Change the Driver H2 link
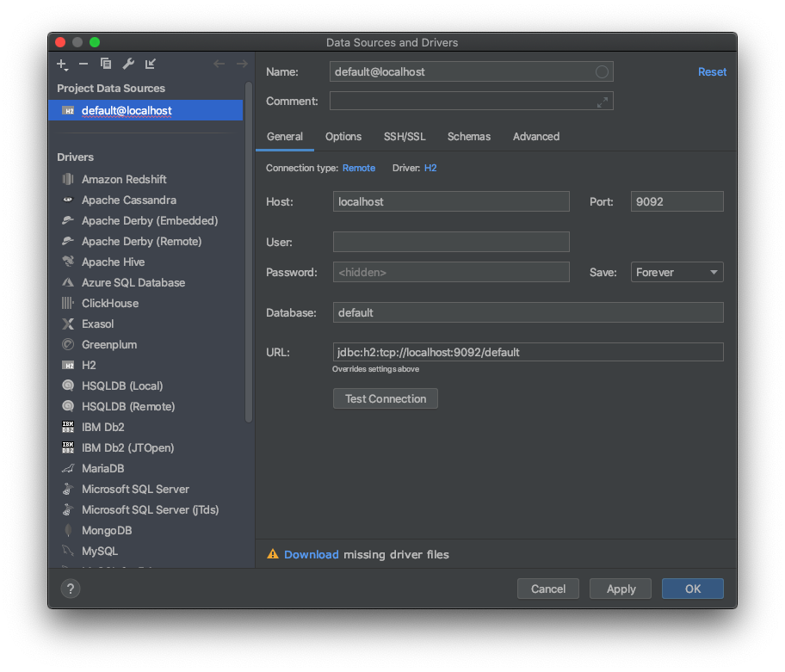Screen dimensions: 785x672 coord(430,168)
